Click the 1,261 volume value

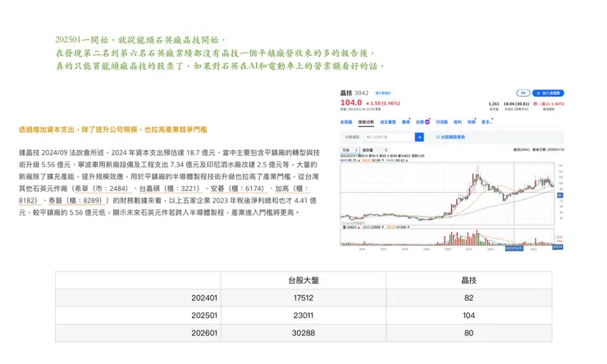(494, 104)
